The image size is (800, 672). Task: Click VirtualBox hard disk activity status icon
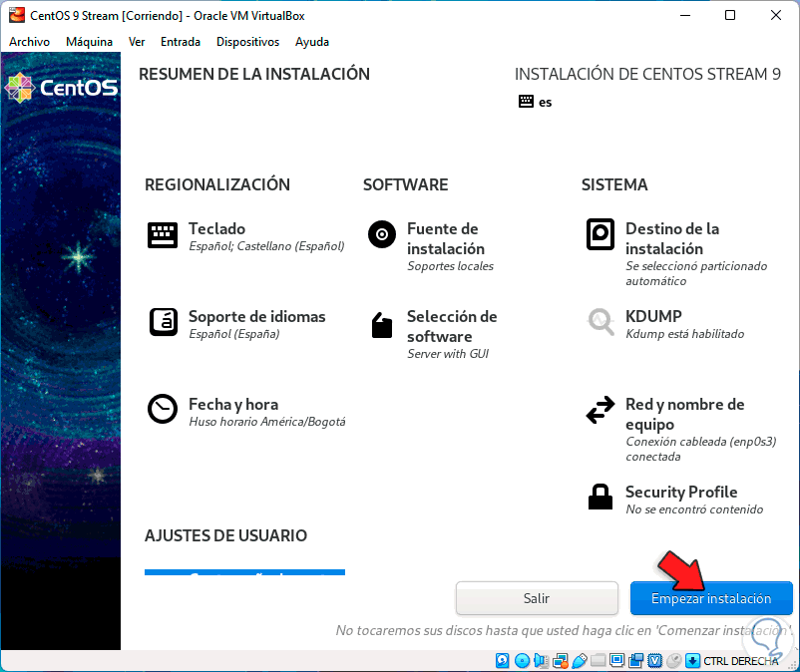[503, 661]
